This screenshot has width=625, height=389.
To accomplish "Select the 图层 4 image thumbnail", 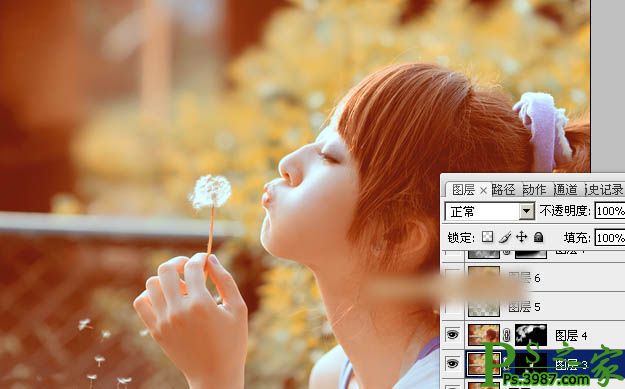I will click(484, 335).
